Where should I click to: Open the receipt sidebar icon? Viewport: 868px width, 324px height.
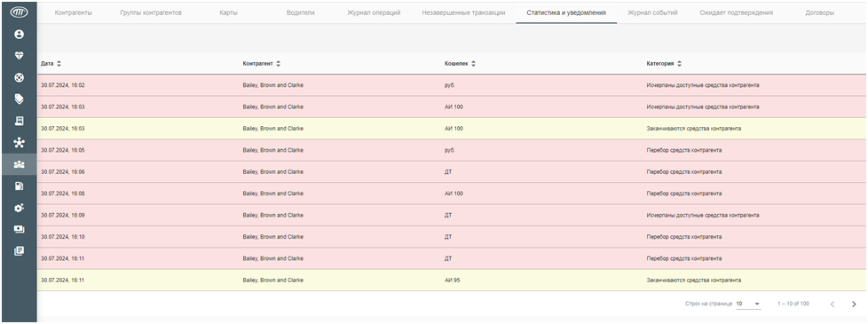click(19, 121)
